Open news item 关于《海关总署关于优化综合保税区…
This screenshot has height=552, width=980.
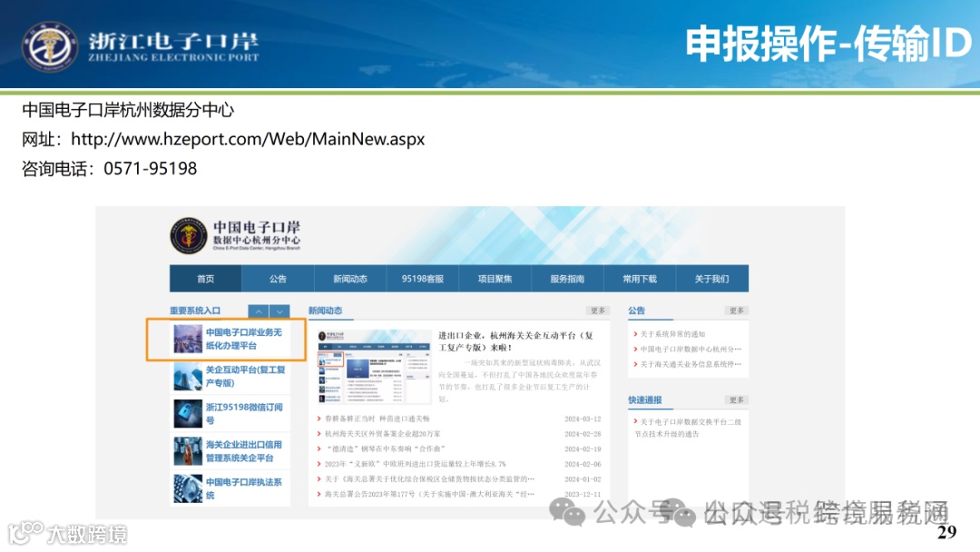(x=429, y=478)
